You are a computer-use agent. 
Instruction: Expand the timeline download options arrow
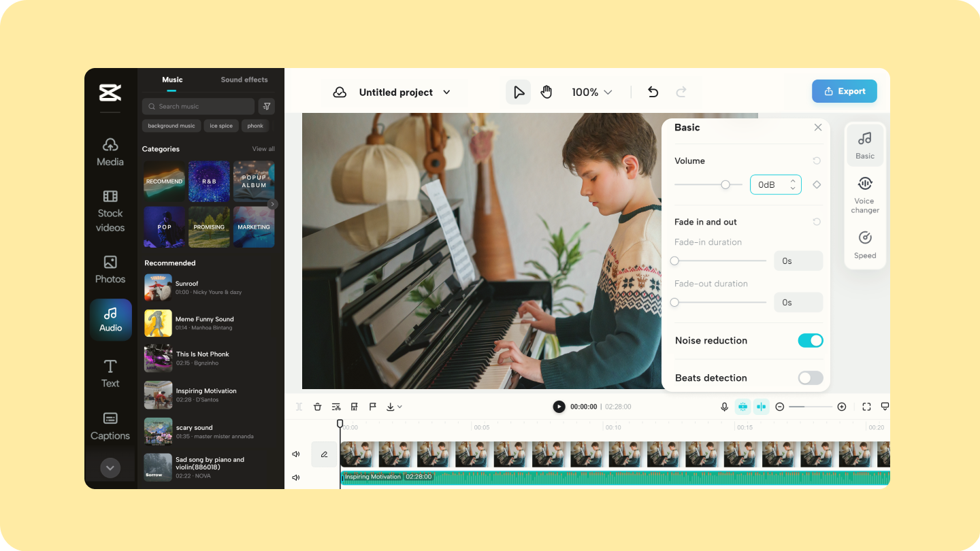pyautogui.click(x=399, y=407)
